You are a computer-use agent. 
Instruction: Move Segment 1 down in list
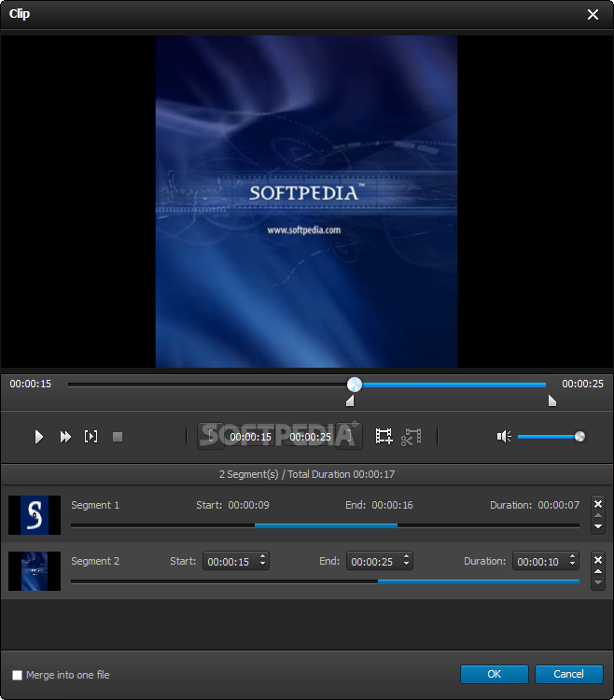(x=598, y=526)
